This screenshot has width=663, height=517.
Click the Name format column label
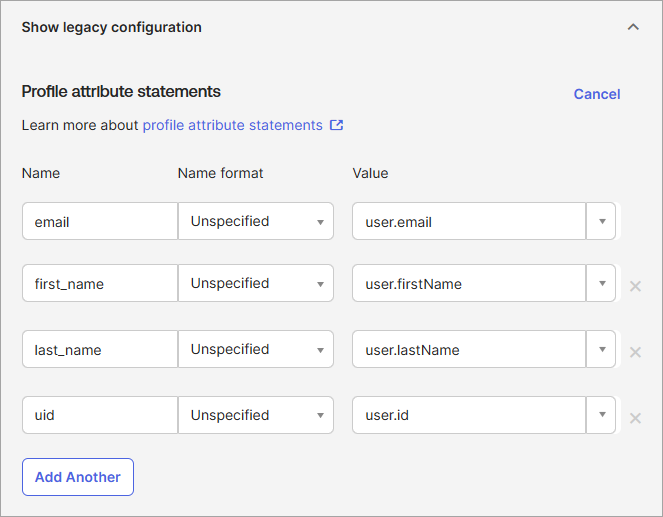click(x=220, y=173)
